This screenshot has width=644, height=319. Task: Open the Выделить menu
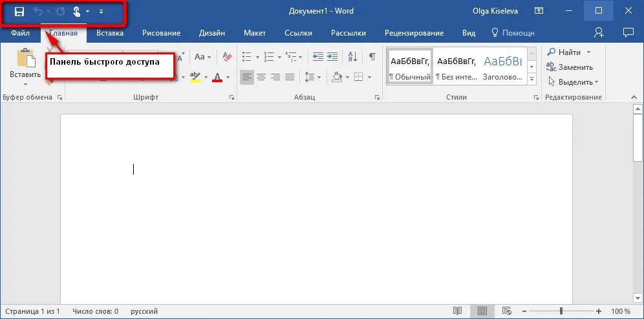[x=573, y=82]
